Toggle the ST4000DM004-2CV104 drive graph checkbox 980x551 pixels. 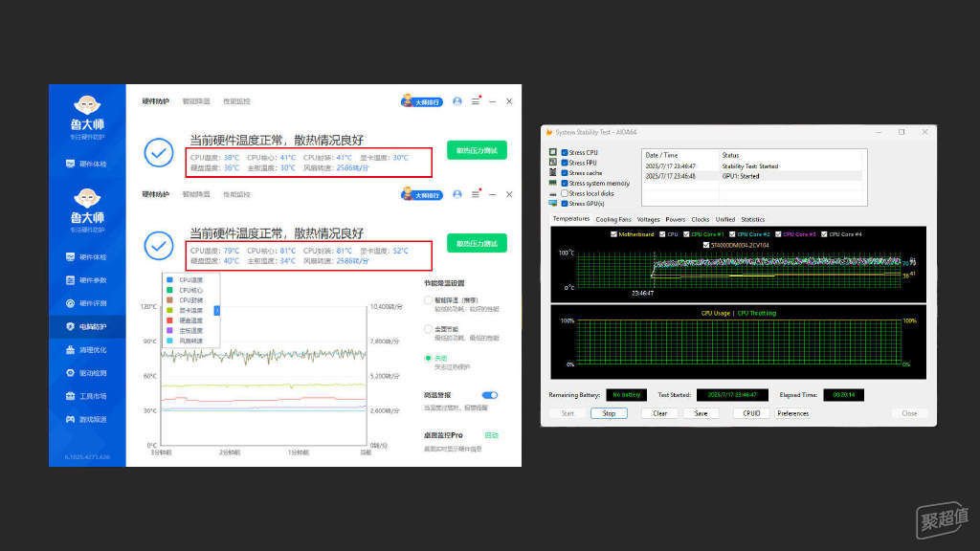[706, 245]
